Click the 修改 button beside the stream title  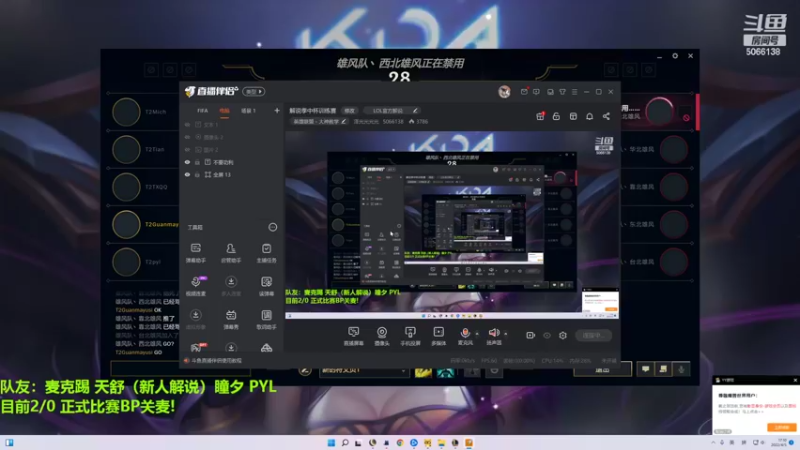(349, 111)
